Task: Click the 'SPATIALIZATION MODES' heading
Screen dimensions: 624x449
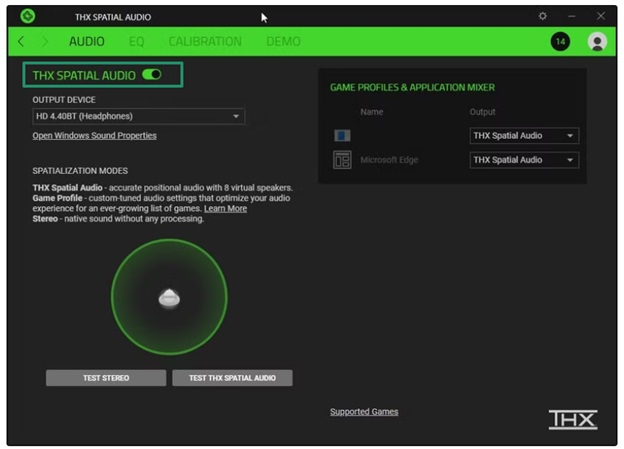Action: (x=80, y=171)
